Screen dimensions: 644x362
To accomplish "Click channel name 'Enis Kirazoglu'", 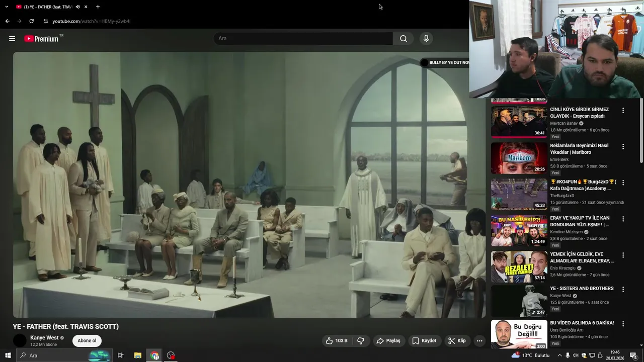I will [562, 268].
